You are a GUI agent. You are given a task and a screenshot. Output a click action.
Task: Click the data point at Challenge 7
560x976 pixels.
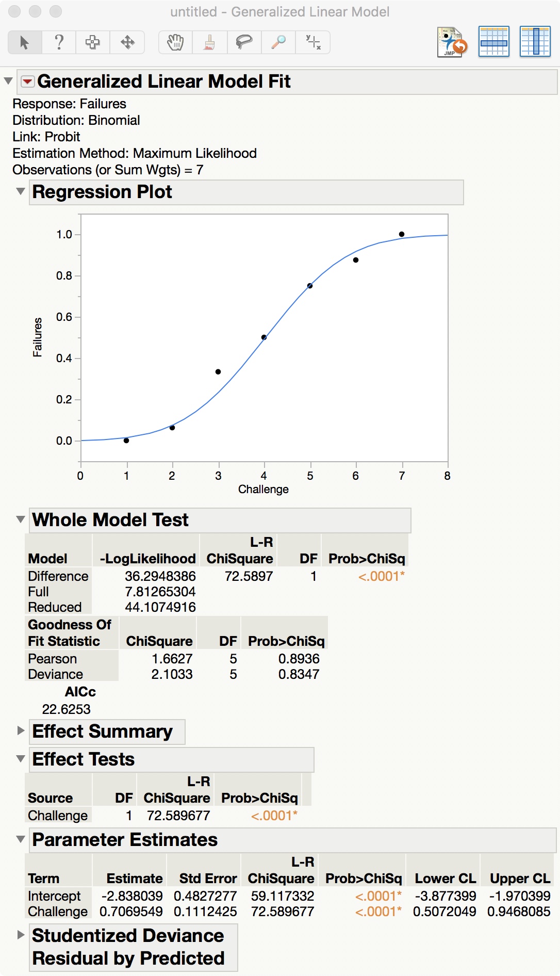tap(402, 234)
